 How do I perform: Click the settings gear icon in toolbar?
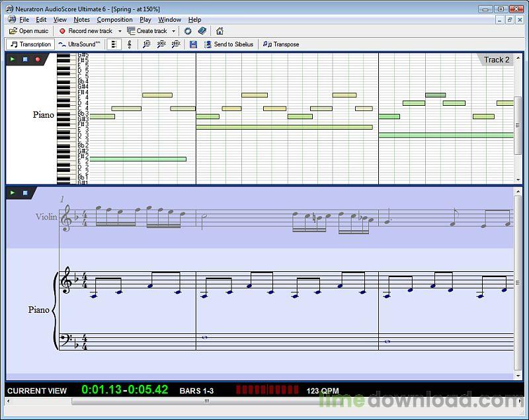(x=188, y=31)
